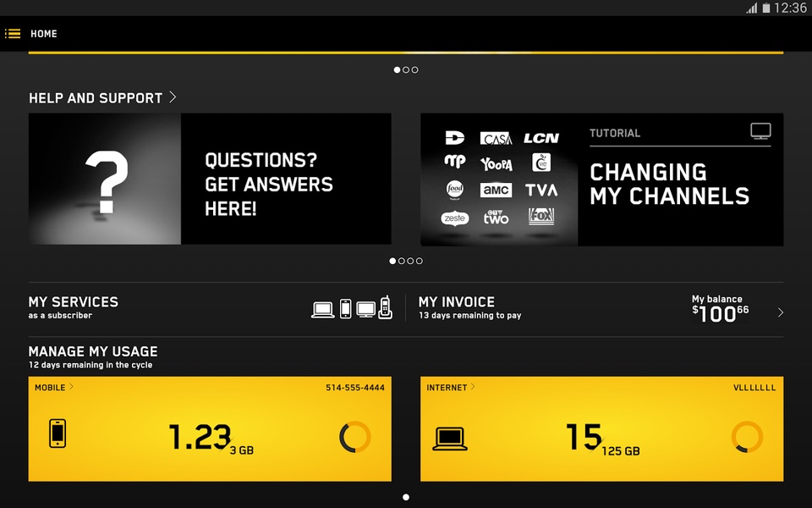
Task: Expand My Invoice with right chevron
Action: click(x=781, y=312)
